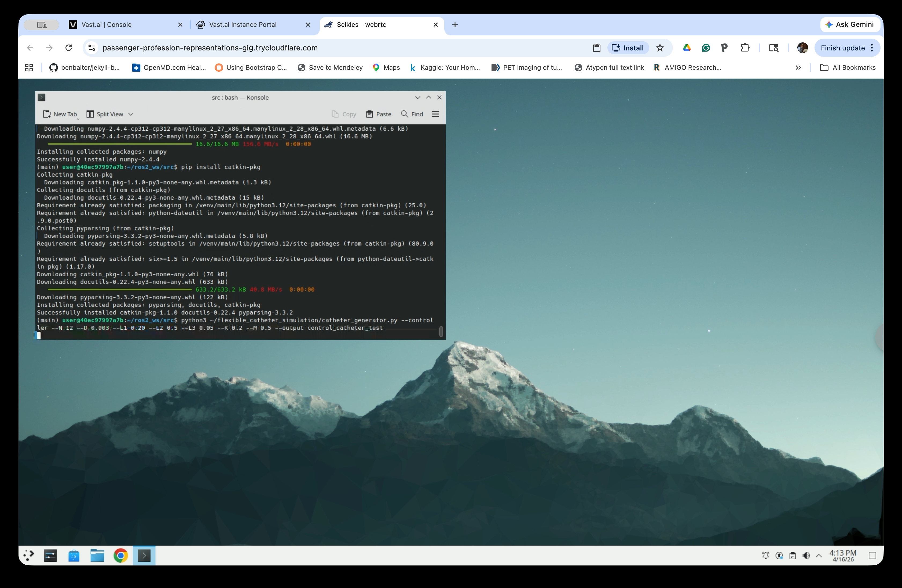Image resolution: width=902 pixels, height=588 pixels.
Task: Open Find in the Konsole toolbar
Action: click(x=412, y=114)
